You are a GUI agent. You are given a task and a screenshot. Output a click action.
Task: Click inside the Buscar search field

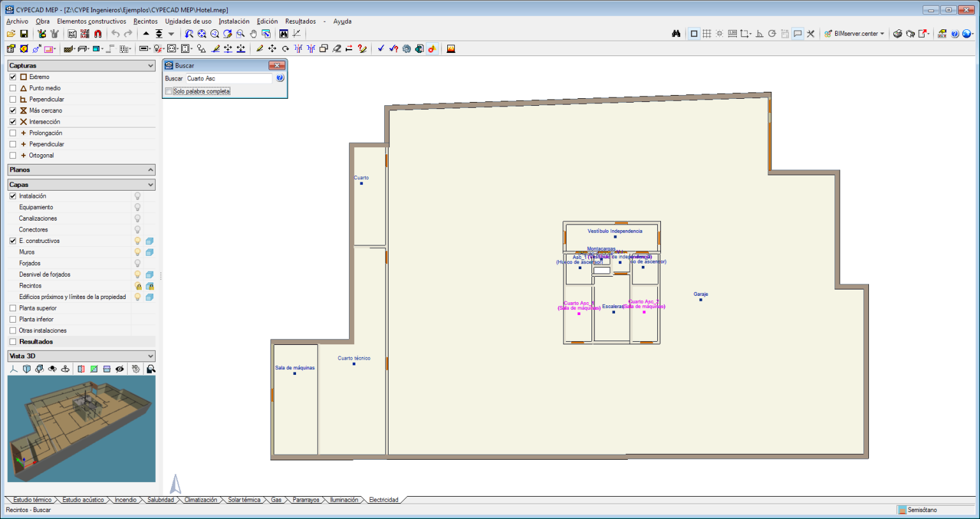pos(226,77)
